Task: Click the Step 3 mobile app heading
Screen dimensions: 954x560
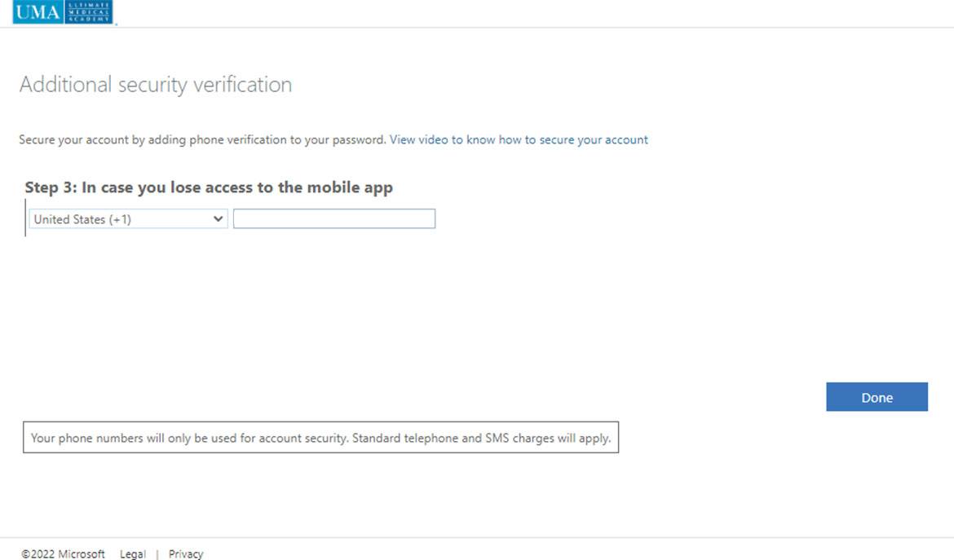Action: [209, 187]
